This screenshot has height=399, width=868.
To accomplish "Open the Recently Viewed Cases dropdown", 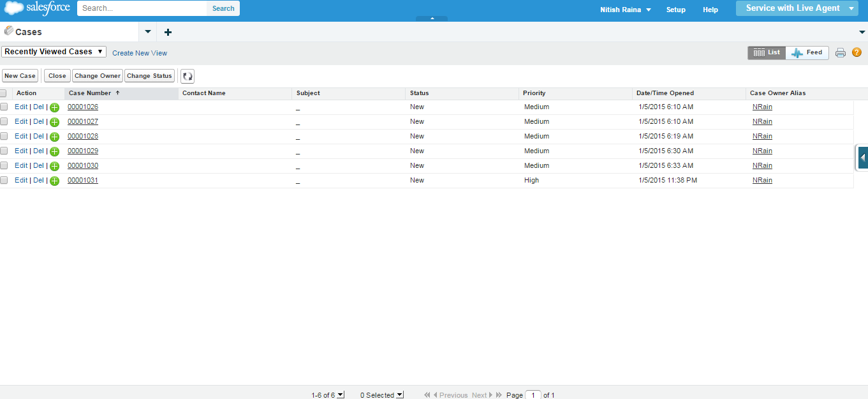I will (x=54, y=52).
